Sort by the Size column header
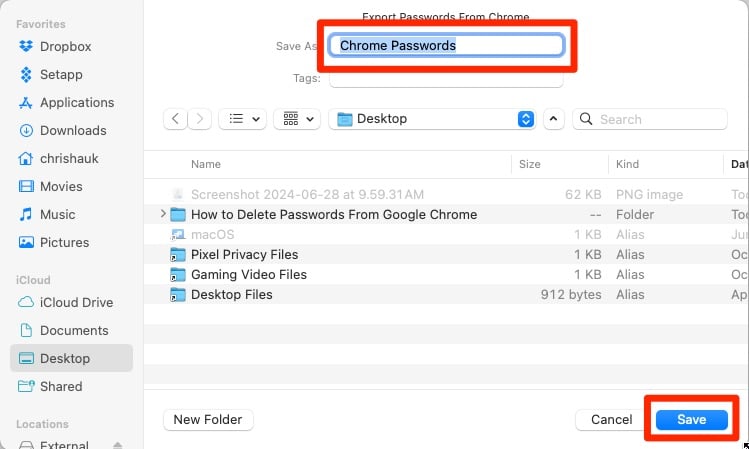The width and height of the screenshot is (749, 449). (529, 164)
